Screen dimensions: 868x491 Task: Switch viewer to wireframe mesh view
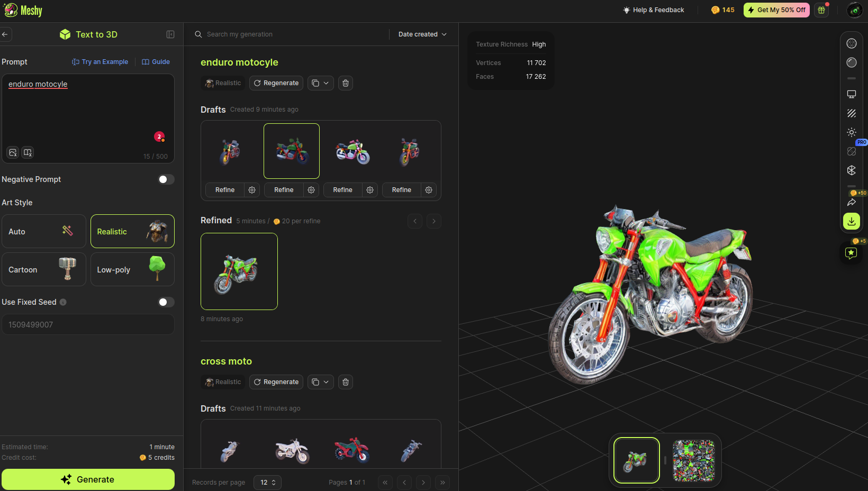click(x=852, y=43)
